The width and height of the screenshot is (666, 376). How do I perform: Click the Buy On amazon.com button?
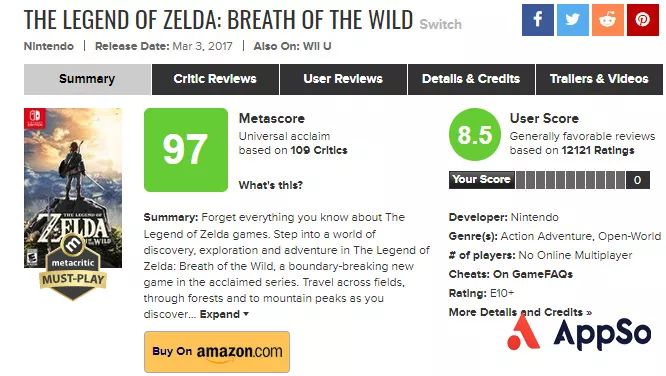[x=217, y=352]
